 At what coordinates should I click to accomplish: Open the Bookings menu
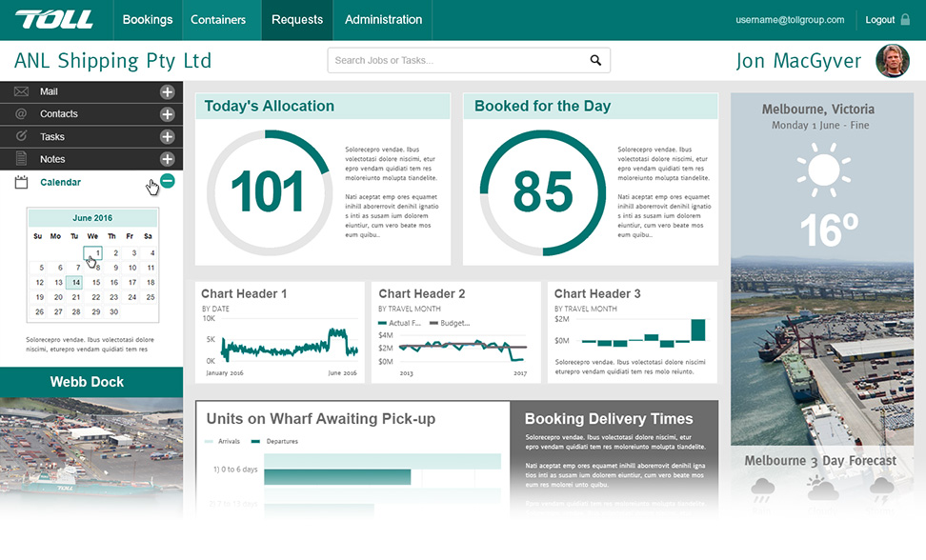[148, 20]
